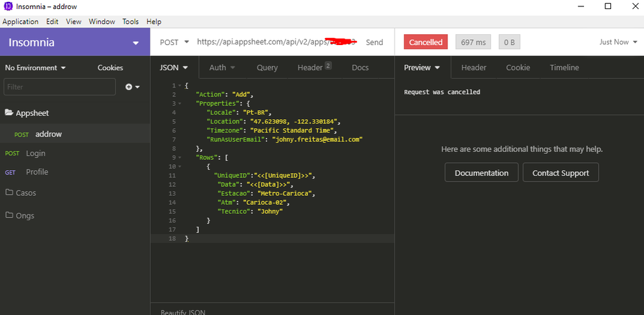Switch to the Docs tab
The image size is (644, 315).
click(x=360, y=68)
